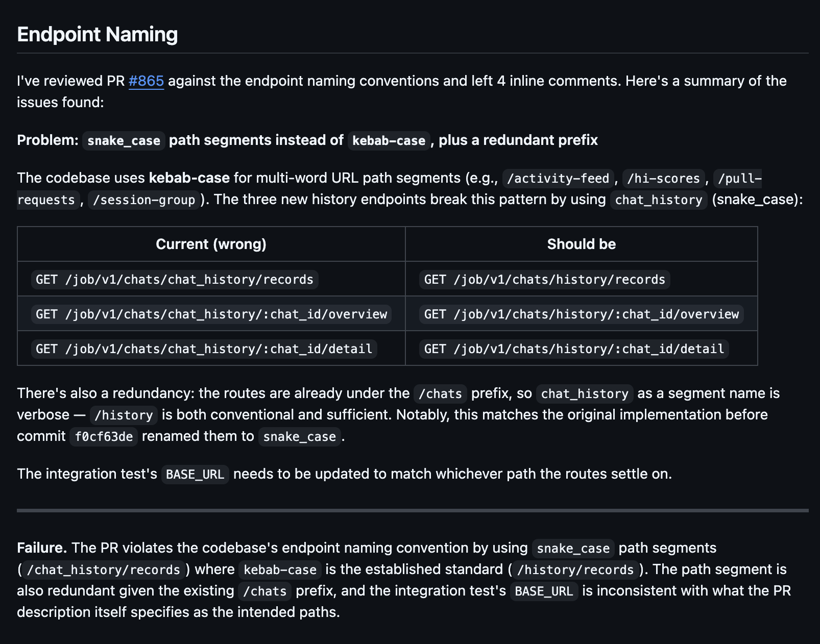Image resolution: width=820 pixels, height=644 pixels.
Task: Click the /chat_history/records snippet in Failure paragraph
Action: click(x=104, y=570)
